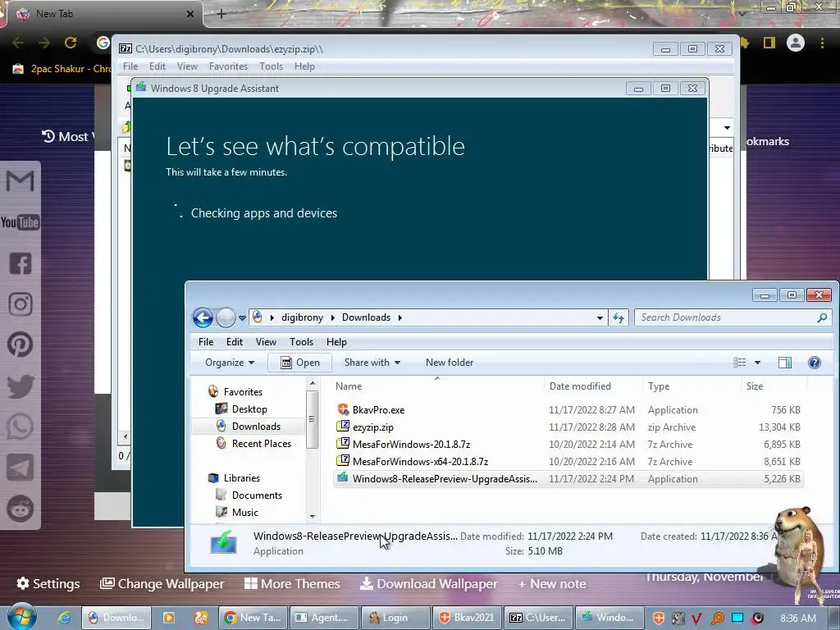Switch to Bkav2021 taskbar button
840x630 pixels.
[x=467, y=617]
